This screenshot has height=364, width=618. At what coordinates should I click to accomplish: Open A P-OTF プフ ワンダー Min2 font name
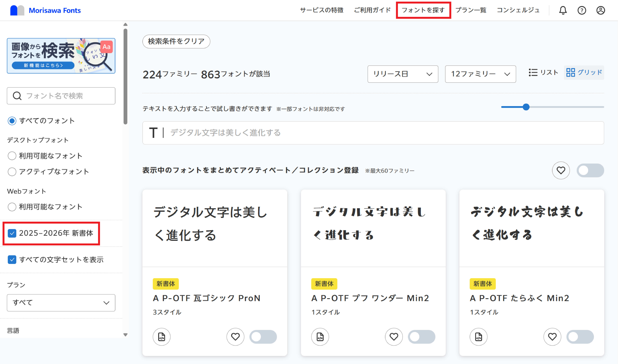(x=370, y=298)
